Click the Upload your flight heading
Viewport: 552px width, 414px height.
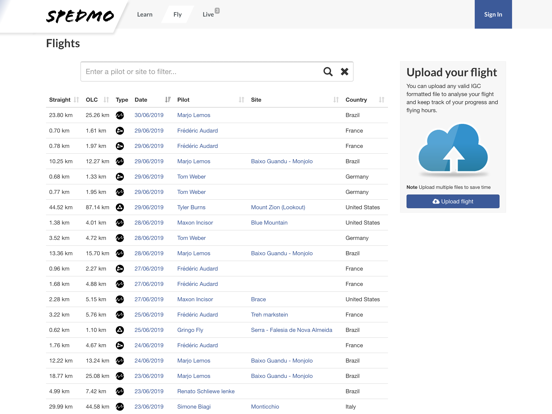[452, 73]
